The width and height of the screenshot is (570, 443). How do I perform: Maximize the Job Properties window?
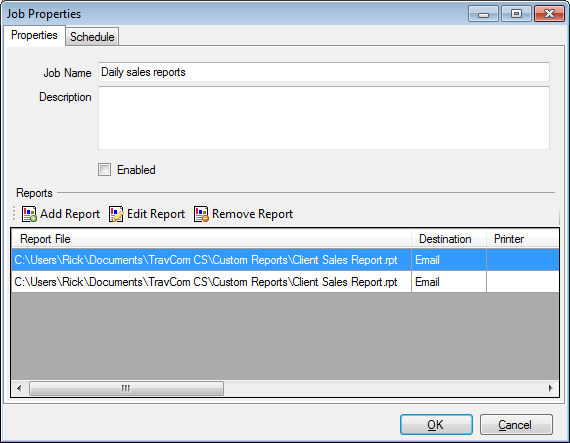[516, 14]
